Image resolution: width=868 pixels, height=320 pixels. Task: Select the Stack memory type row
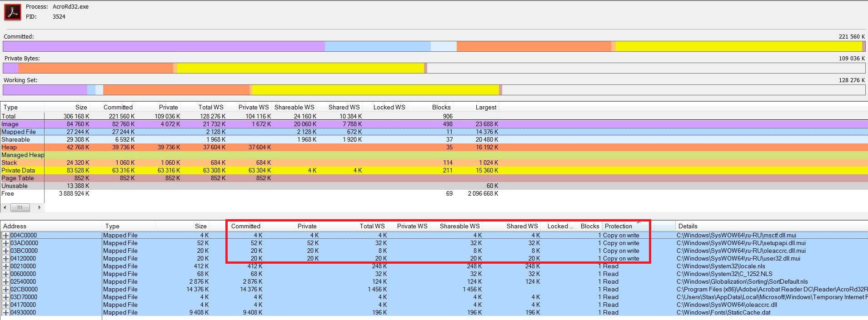(x=9, y=162)
